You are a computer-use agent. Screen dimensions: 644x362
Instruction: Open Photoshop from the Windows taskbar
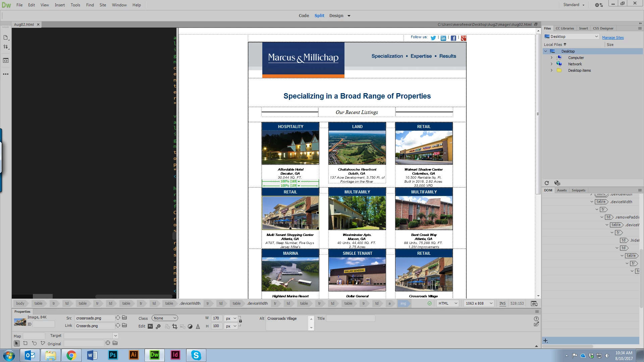113,355
